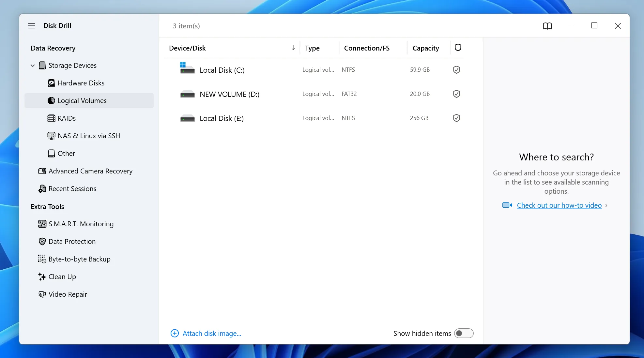Viewport: 644px width, 358px height.
Task: Open Recent Sessions
Action: pos(72,189)
